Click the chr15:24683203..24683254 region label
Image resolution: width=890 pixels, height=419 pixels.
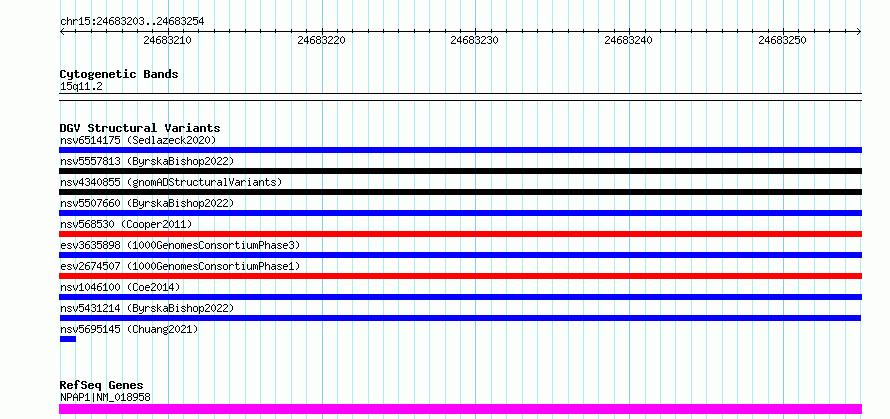pyautogui.click(x=132, y=22)
